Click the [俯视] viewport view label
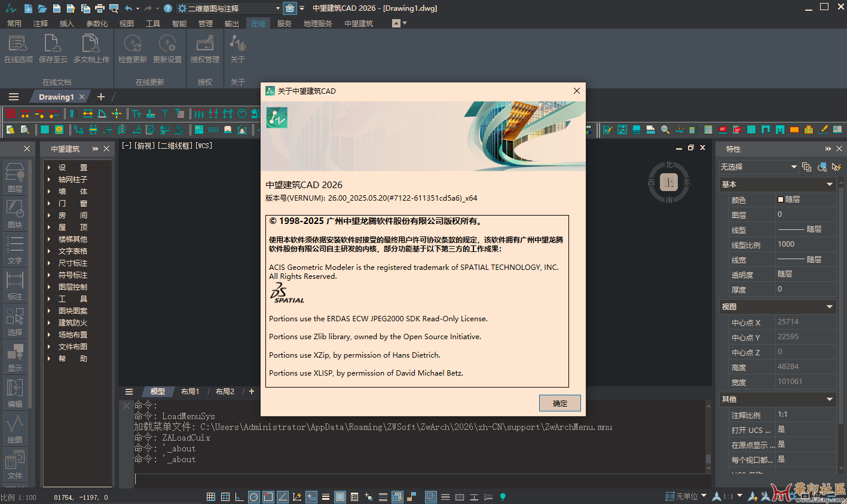Viewport: 847px width, 504px height. [x=145, y=146]
